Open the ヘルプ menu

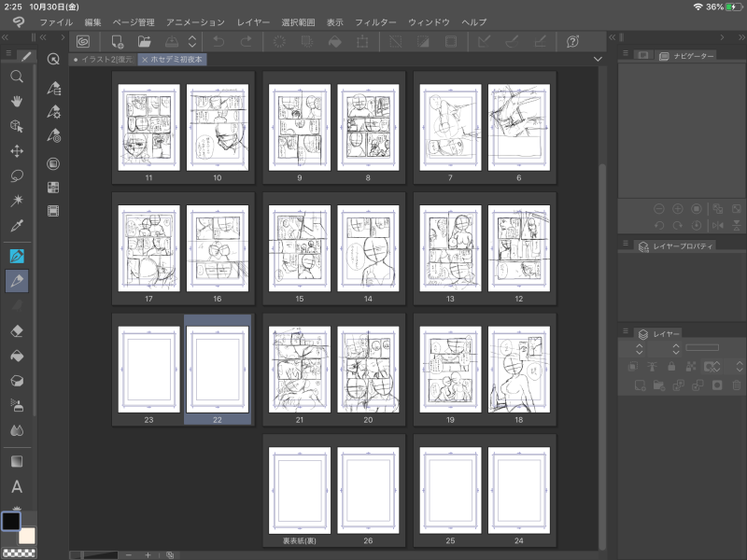[x=474, y=22]
